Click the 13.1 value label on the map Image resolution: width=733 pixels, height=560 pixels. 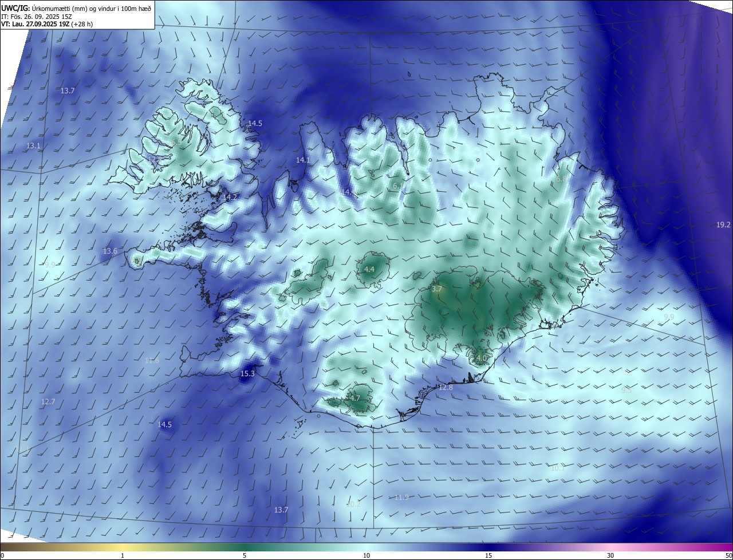34,146
